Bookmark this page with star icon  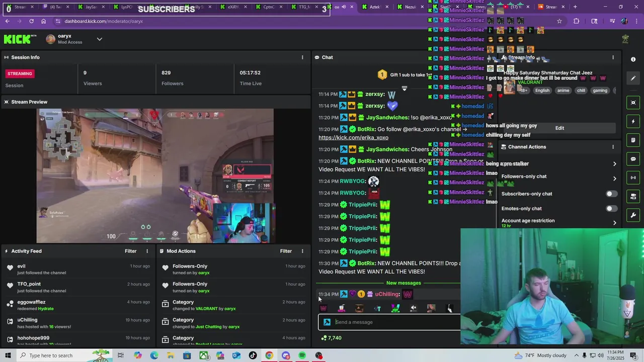point(559,21)
